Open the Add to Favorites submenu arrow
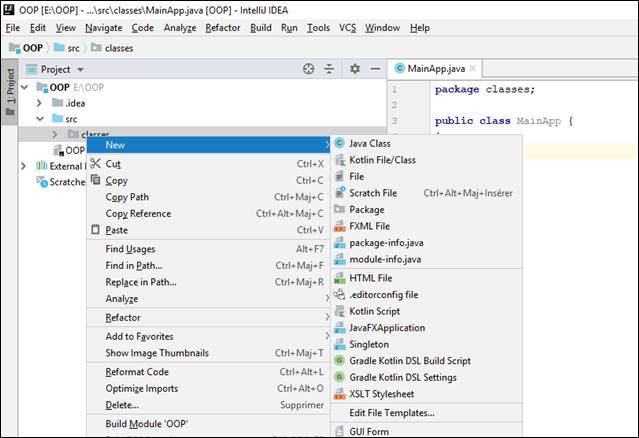This screenshot has height=438, width=639. pyautogui.click(x=327, y=336)
